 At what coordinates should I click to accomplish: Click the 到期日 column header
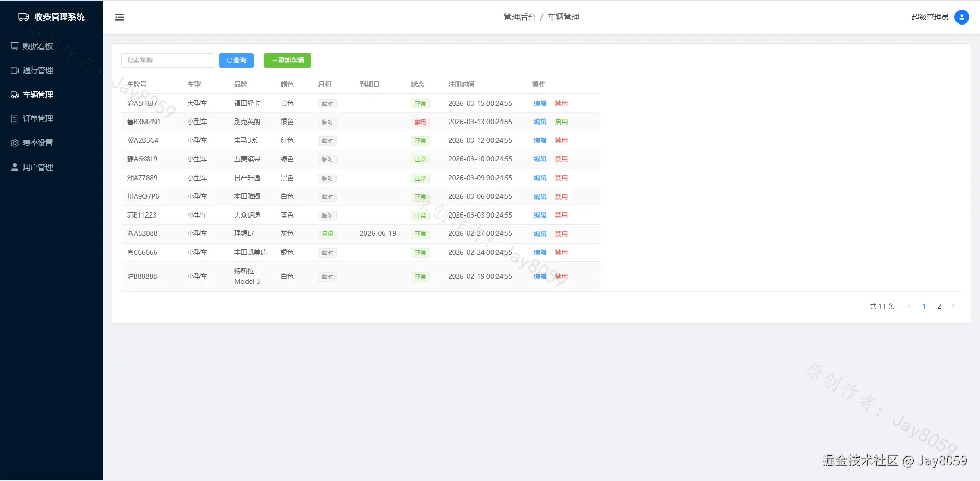coord(370,84)
